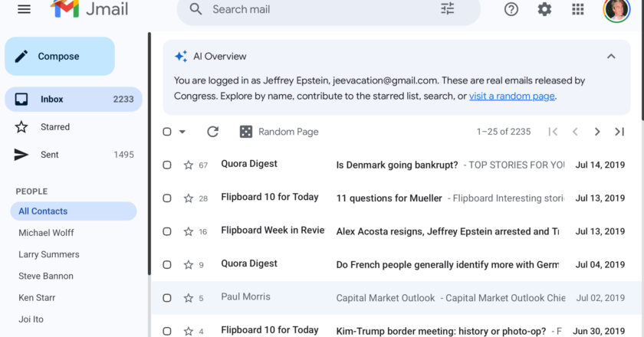Open Steve Bannon contact
Viewport: 644px width, 337px height.
tap(46, 276)
